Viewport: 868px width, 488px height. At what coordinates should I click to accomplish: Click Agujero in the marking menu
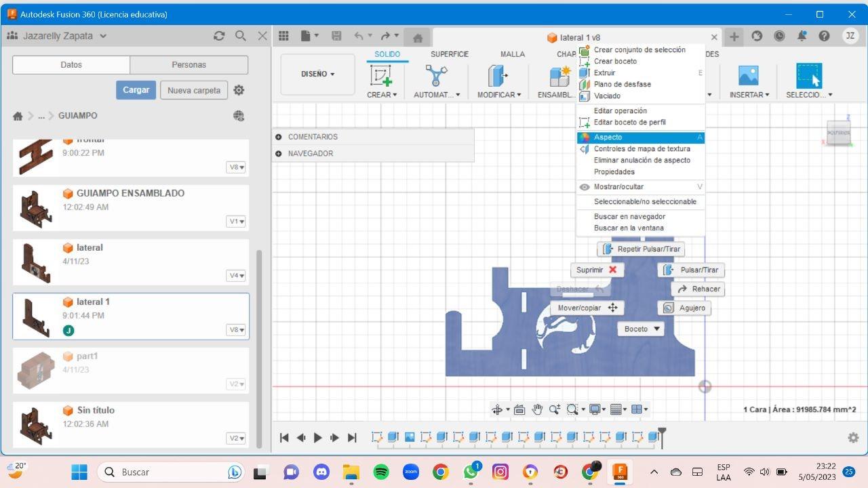point(684,308)
